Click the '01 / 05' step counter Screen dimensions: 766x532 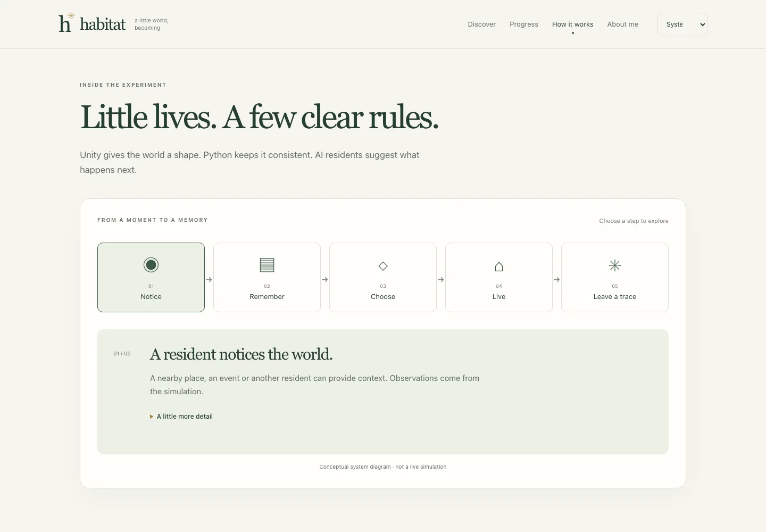122,354
